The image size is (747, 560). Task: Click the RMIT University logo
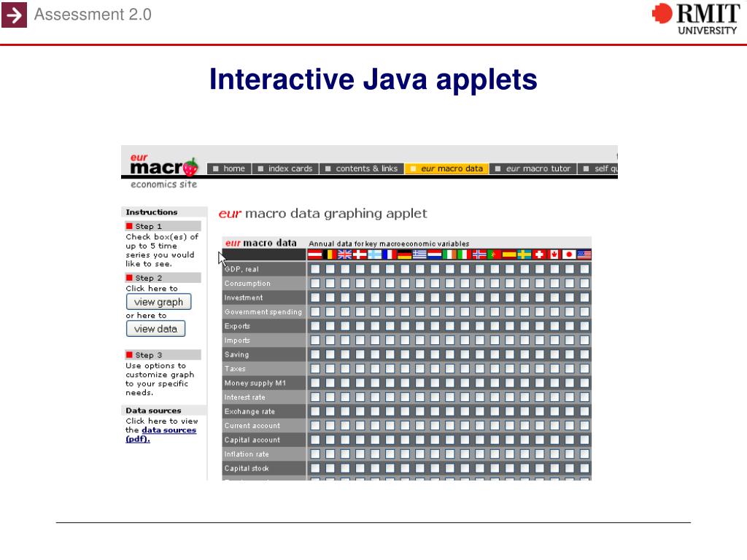point(696,18)
